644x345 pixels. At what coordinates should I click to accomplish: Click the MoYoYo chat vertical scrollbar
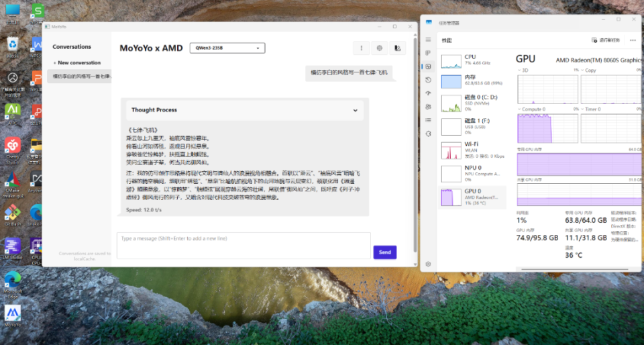pos(415,144)
